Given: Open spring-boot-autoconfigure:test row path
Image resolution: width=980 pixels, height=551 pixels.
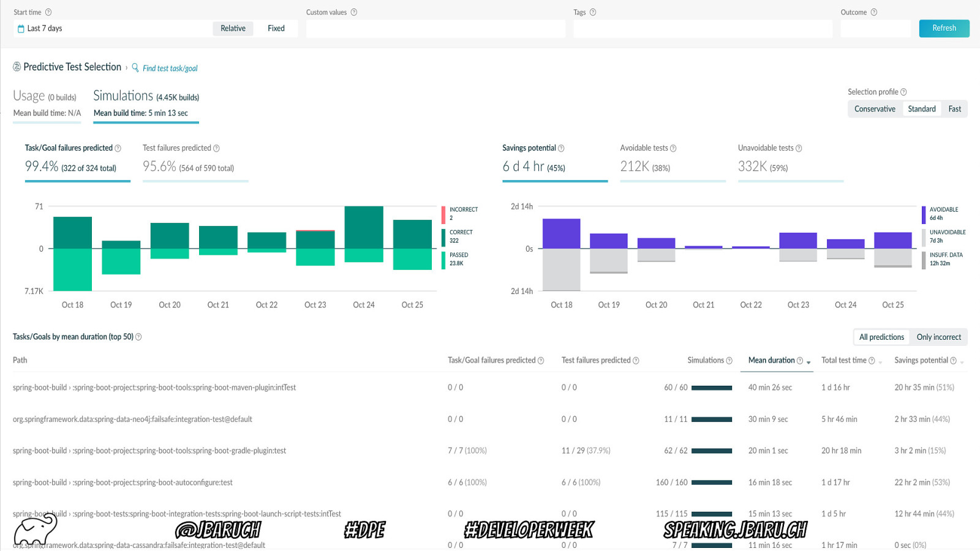Looking at the screenshot, I should click(123, 482).
